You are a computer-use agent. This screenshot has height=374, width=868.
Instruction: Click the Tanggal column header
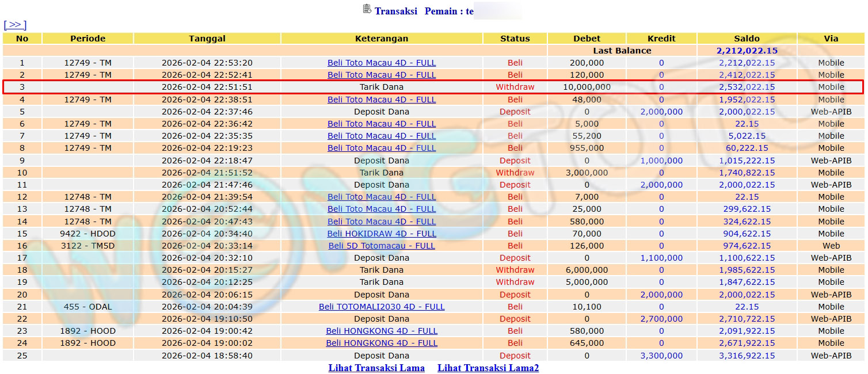(207, 39)
